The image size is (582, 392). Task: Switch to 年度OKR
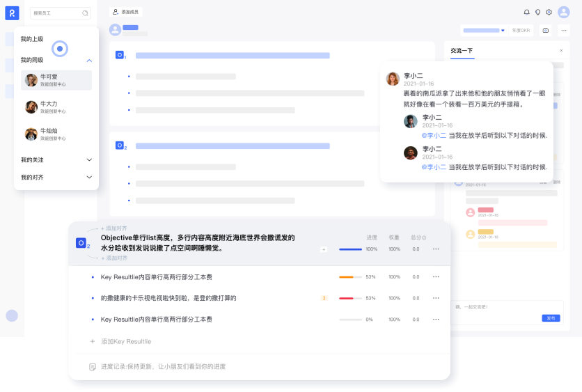pos(521,31)
